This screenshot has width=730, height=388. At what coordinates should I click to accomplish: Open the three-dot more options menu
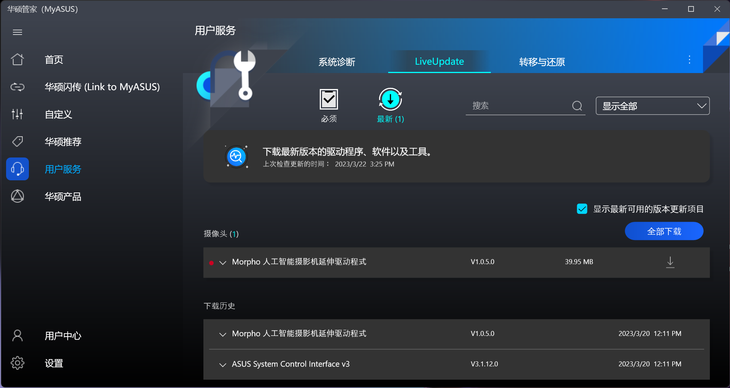[x=689, y=60]
